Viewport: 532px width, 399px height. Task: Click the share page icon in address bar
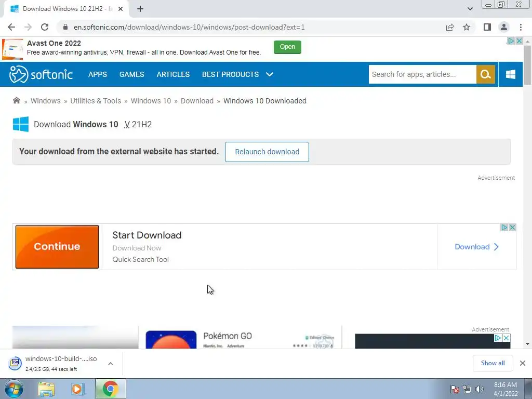click(450, 27)
